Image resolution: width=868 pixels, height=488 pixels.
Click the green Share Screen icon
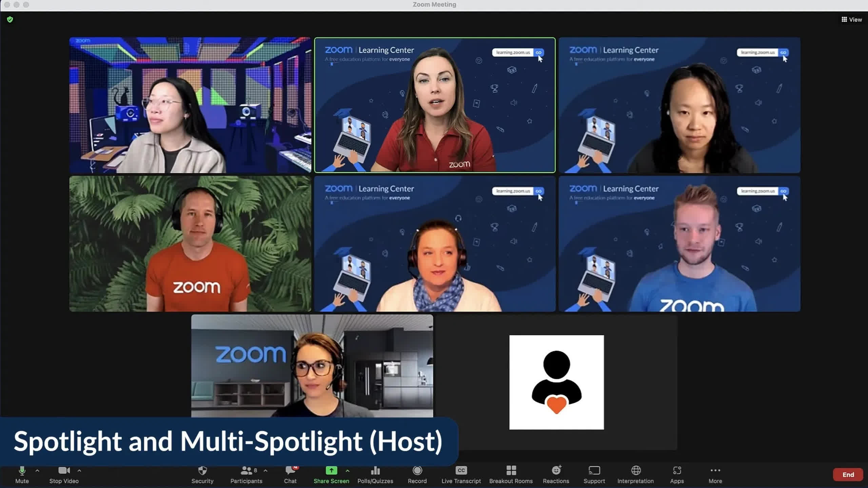tap(331, 470)
